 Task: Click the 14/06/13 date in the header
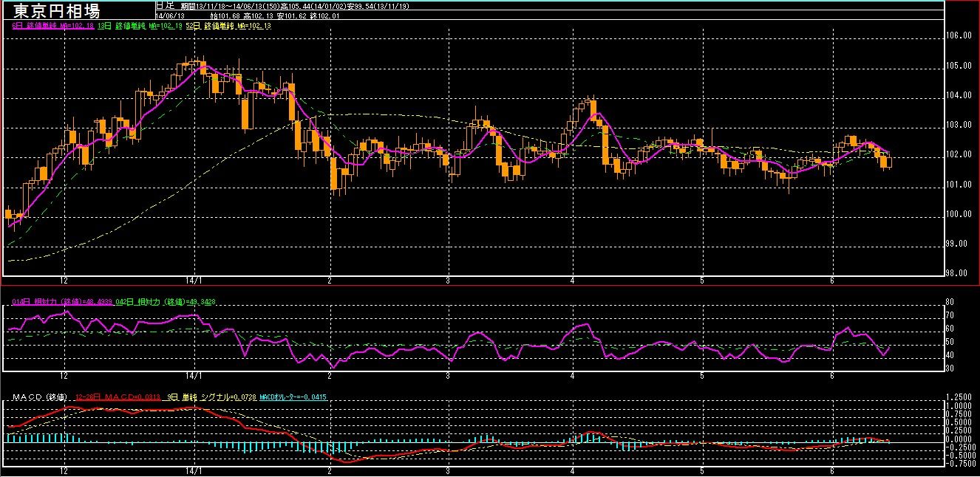(x=169, y=16)
